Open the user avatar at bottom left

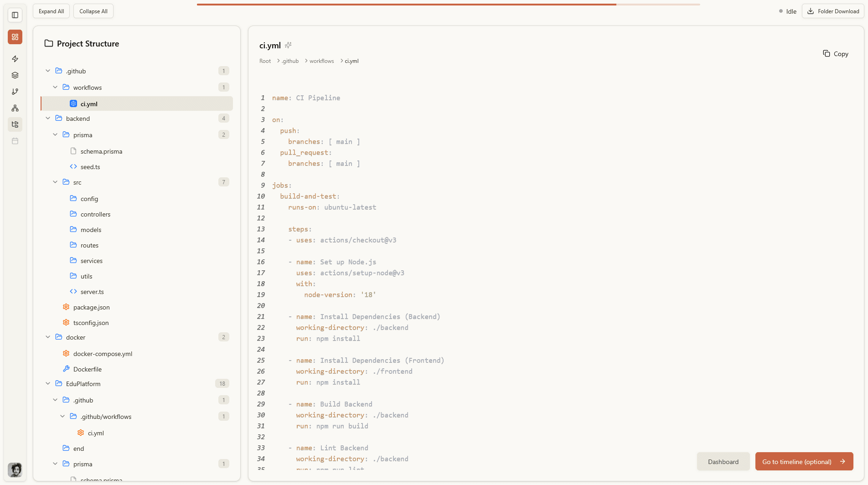[x=15, y=470]
